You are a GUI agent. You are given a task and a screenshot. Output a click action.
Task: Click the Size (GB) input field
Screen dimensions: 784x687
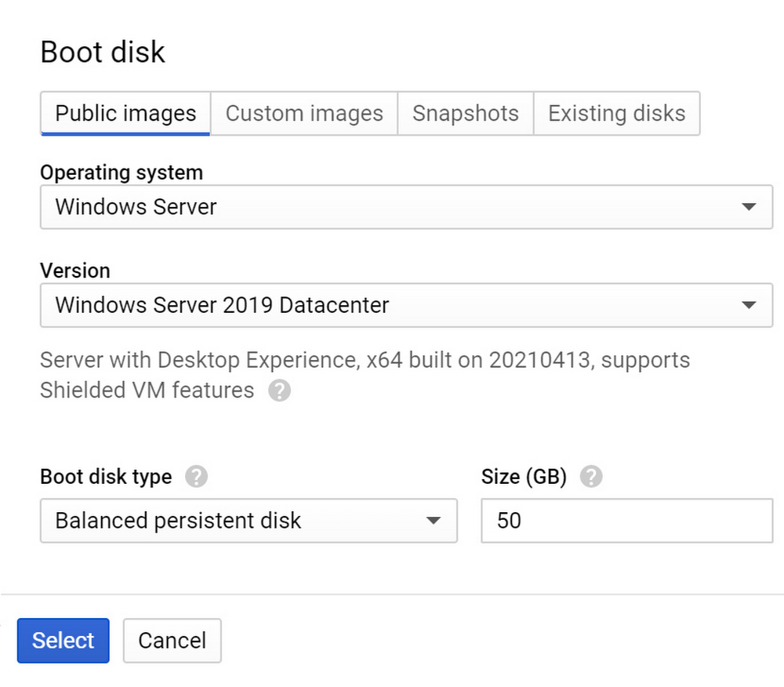tap(627, 521)
